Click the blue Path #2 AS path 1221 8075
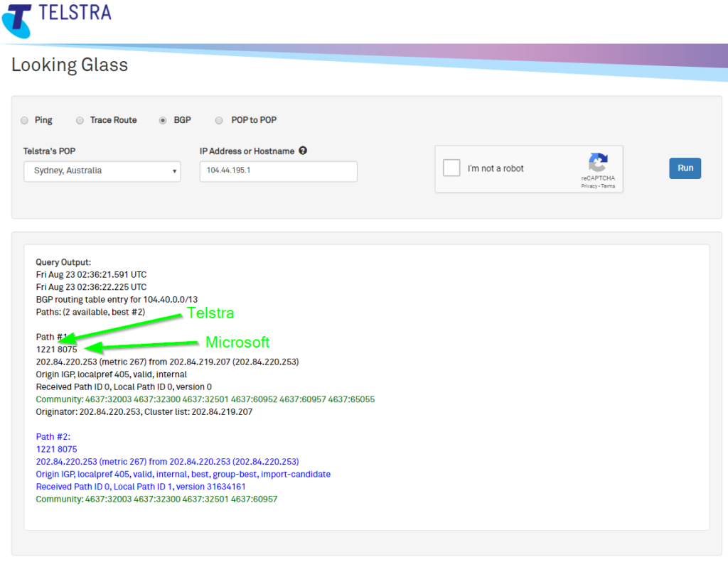728x562 pixels. pos(57,449)
